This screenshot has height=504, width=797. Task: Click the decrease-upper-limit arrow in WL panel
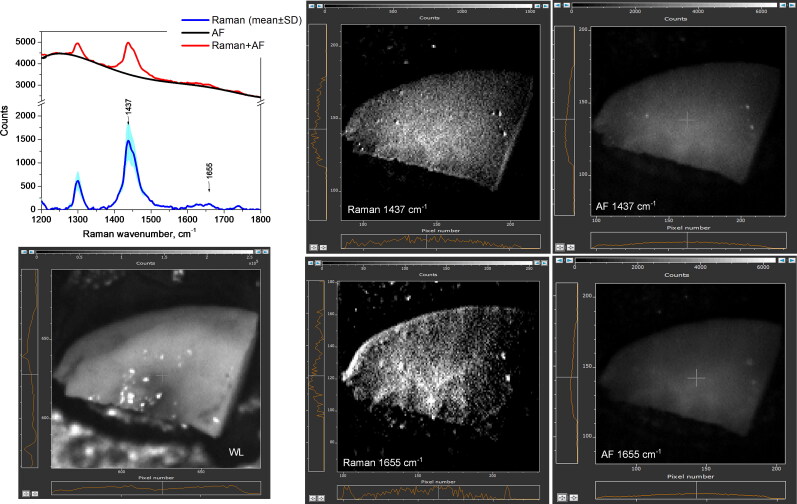pyautogui.click(x=258, y=252)
